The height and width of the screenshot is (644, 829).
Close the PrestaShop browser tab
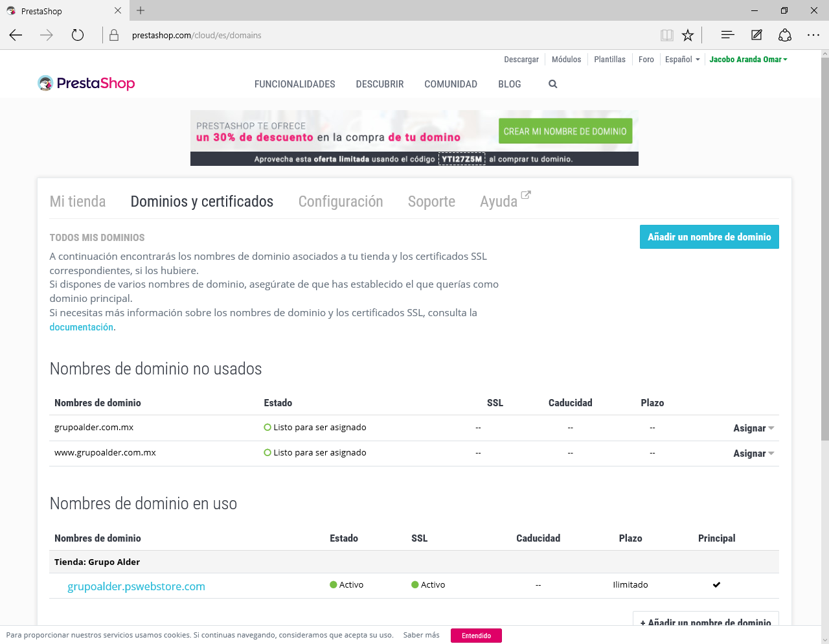point(117,10)
